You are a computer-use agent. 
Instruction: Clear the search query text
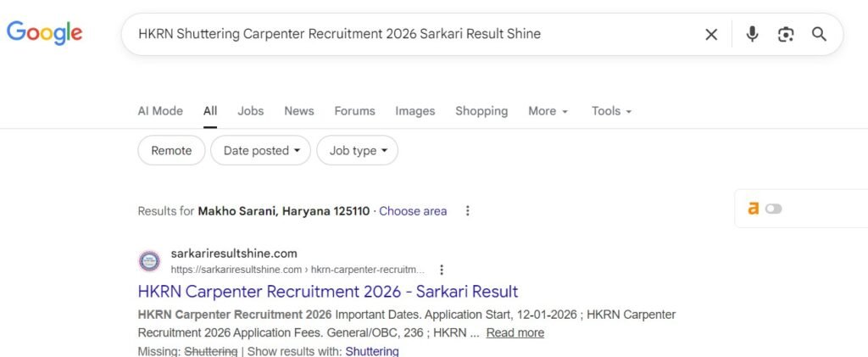coord(711,34)
